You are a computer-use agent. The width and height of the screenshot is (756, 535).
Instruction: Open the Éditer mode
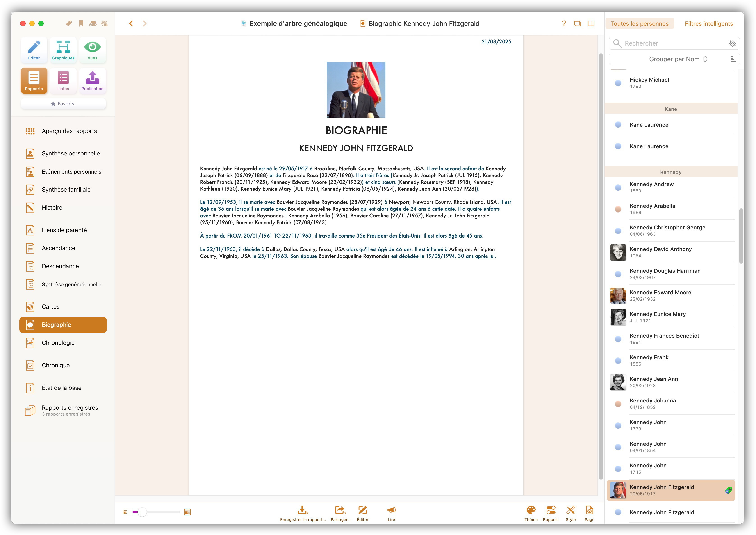34,50
